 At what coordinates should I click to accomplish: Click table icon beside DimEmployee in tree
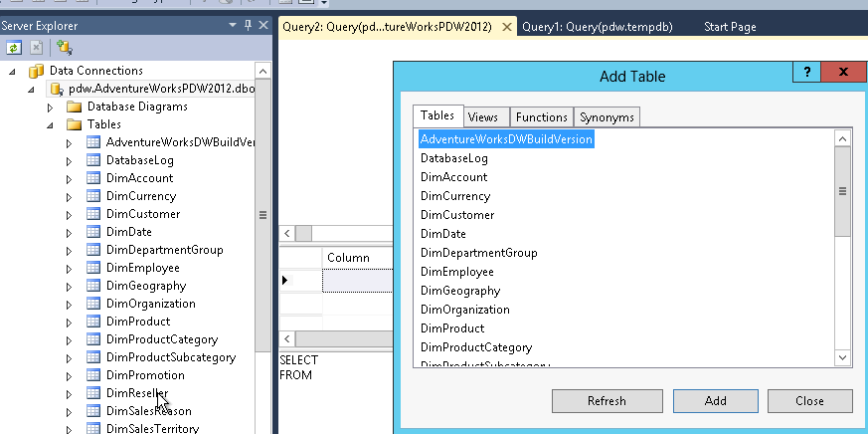point(93,268)
